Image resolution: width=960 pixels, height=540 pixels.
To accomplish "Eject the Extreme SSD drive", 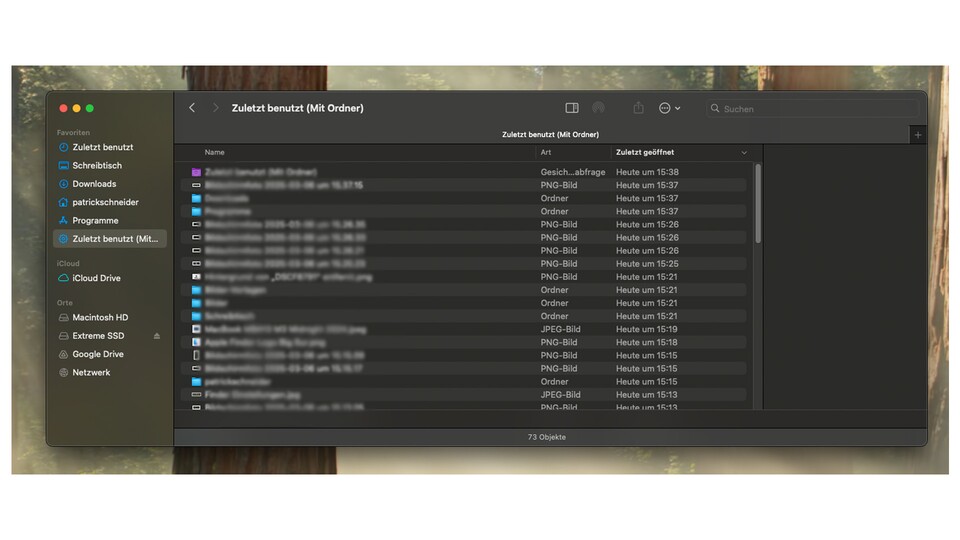I will [157, 336].
